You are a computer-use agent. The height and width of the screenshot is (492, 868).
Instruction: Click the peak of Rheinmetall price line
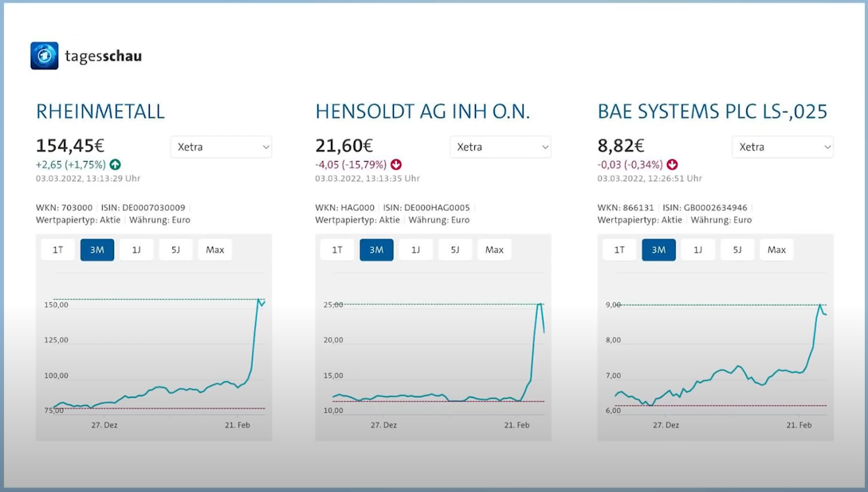point(258,300)
